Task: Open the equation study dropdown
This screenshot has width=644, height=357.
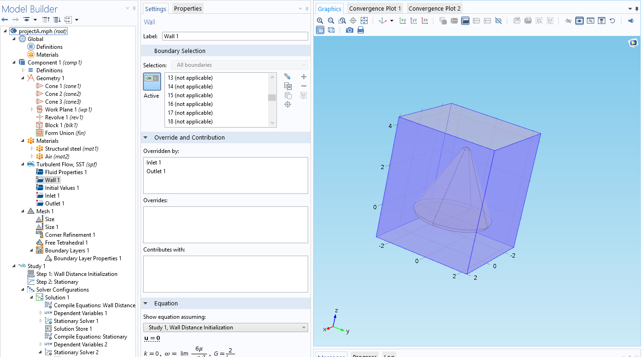Action: [x=225, y=328]
